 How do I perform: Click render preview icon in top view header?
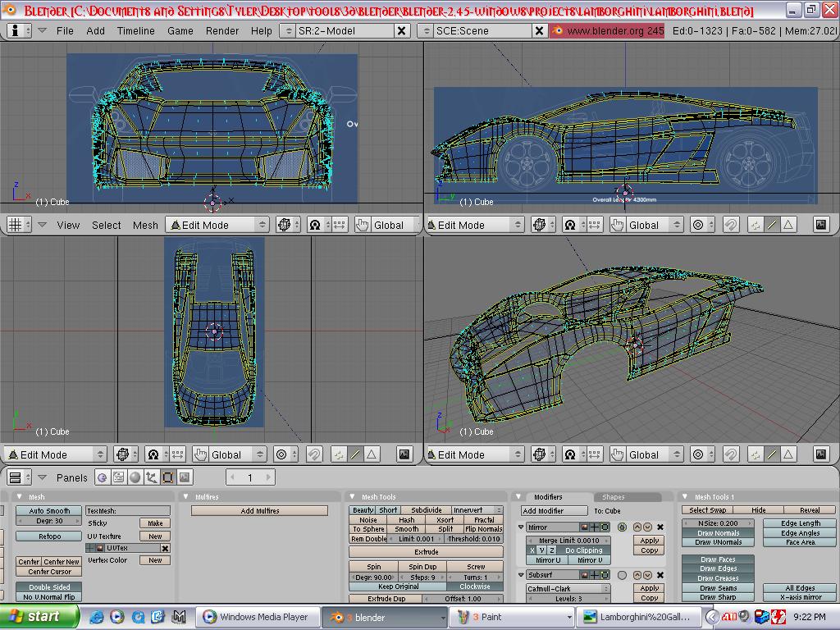click(404, 454)
